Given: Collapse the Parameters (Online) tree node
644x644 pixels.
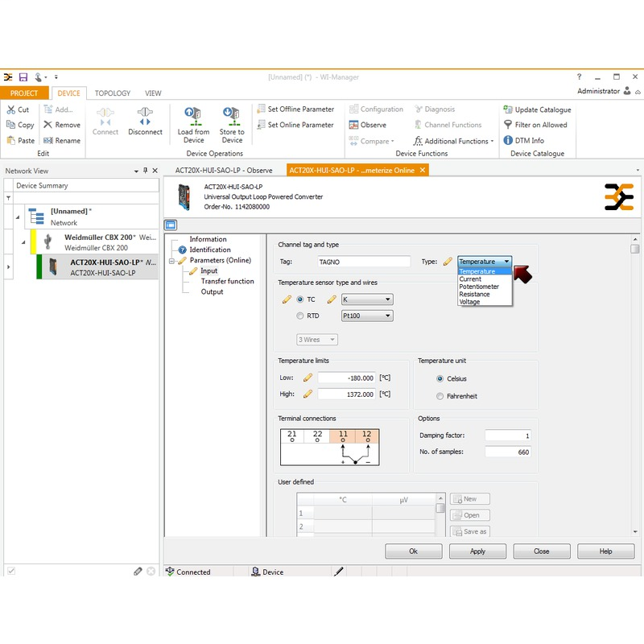Looking at the screenshot, I should 171,261.
